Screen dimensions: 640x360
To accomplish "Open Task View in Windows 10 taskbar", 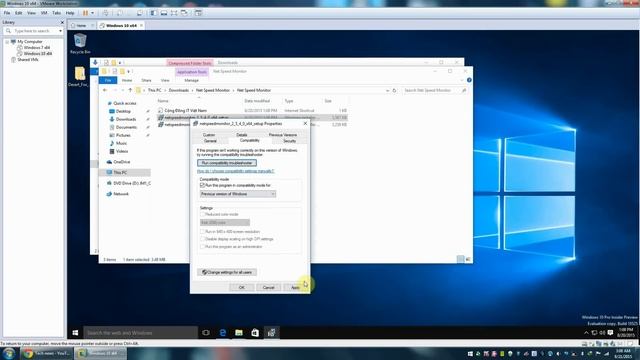I will 206,333.
